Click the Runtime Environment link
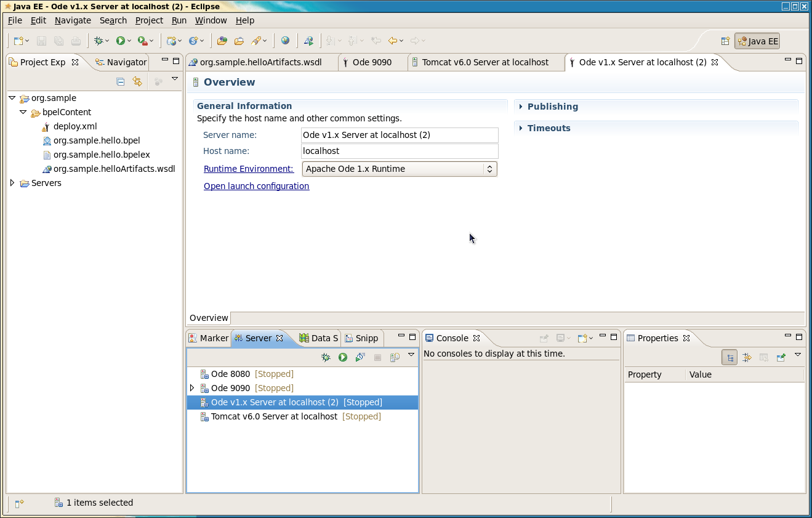 [248, 168]
